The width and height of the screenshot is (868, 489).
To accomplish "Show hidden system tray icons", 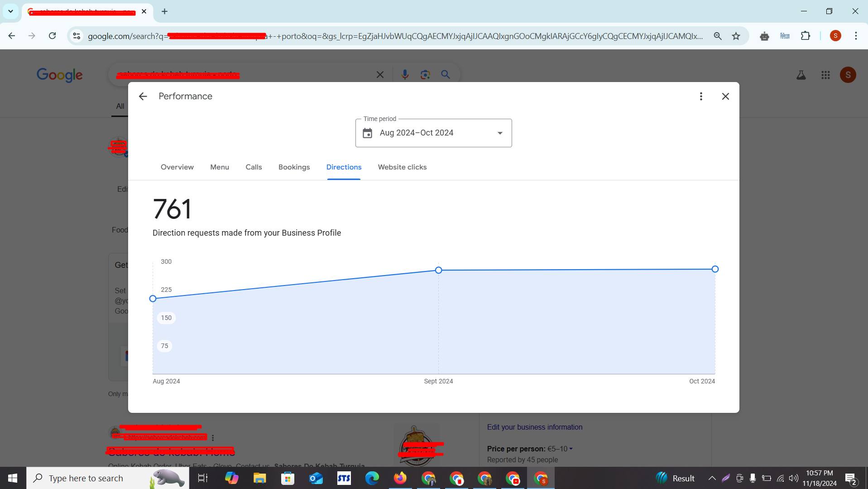I will [x=712, y=478].
